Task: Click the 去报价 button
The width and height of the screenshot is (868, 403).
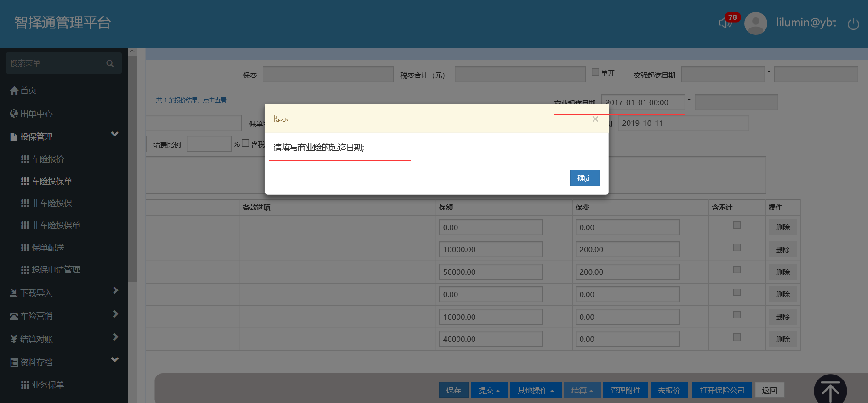Action: 669,390
